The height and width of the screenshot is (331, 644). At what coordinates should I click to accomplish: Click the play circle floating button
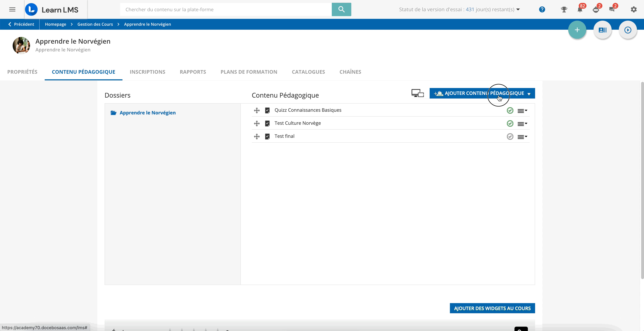point(628,30)
